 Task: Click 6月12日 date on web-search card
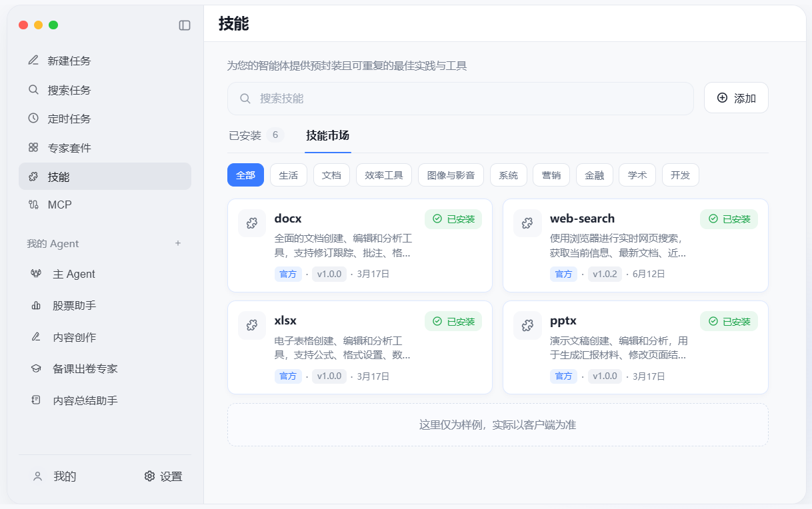649,274
